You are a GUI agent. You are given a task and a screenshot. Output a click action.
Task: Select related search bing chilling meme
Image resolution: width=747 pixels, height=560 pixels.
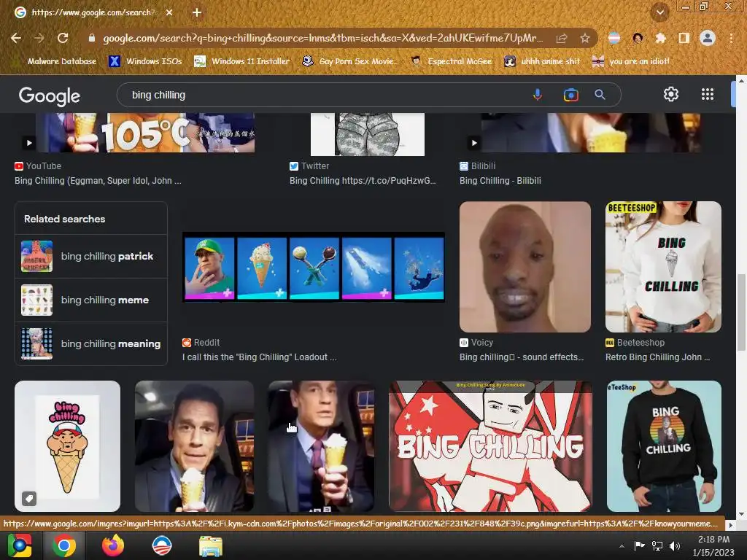point(91,300)
